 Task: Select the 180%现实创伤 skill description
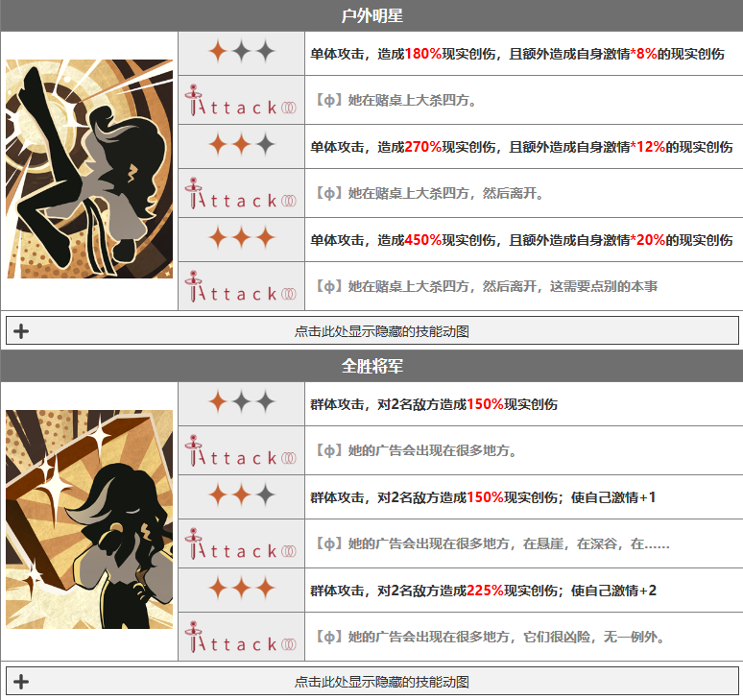coord(517,54)
